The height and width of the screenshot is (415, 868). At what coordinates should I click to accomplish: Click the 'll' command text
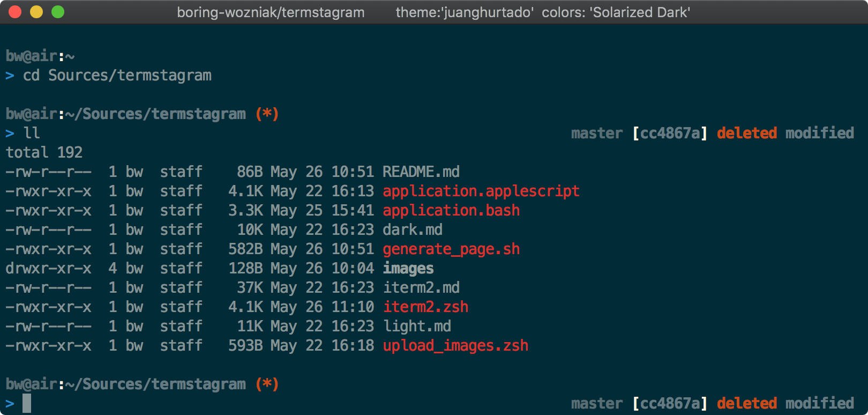[32, 133]
